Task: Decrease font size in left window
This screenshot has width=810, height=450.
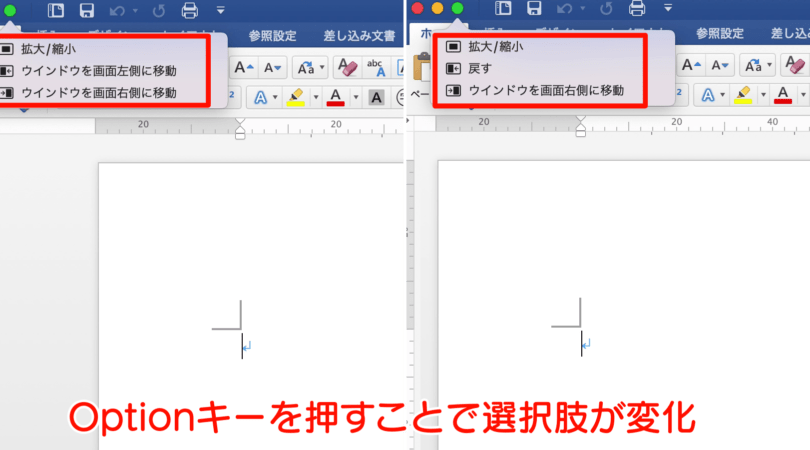Action: (272, 68)
